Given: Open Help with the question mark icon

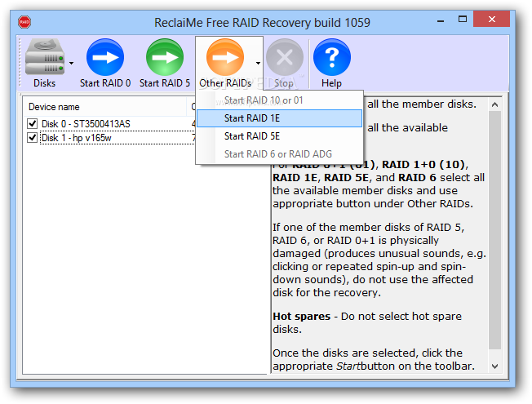Looking at the screenshot, I should pyautogui.click(x=332, y=57).
